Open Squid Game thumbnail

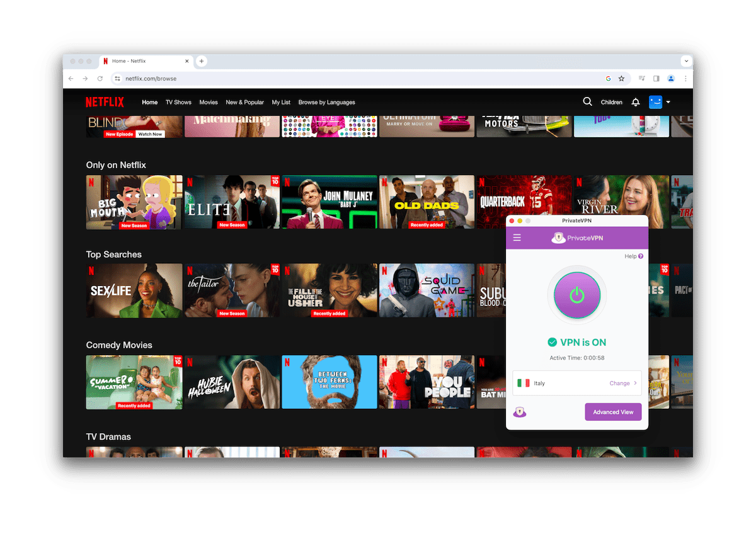(427, 290)
